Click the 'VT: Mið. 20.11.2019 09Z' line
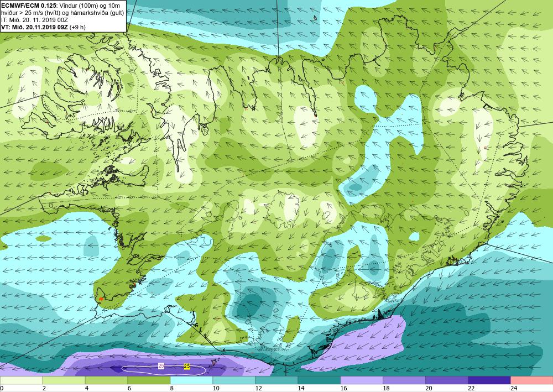This screenshot has width=553, height=392. (x=34, y=27)
